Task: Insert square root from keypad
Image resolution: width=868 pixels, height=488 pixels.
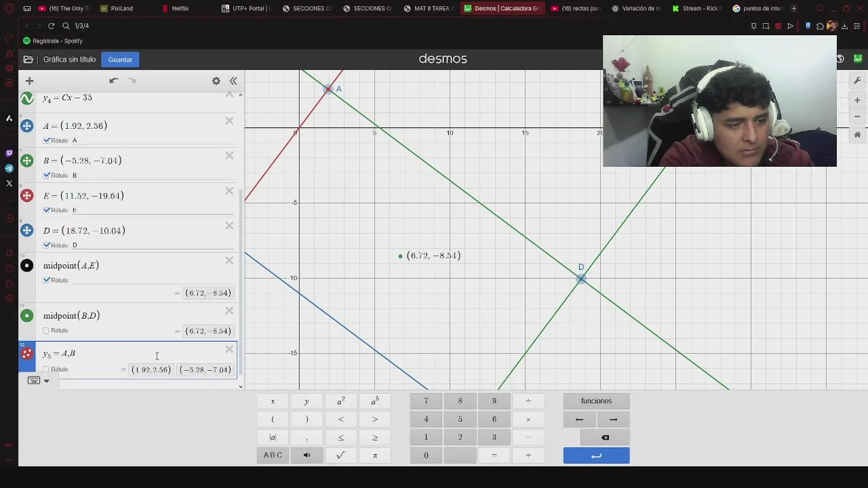Action: pos(340,455)
